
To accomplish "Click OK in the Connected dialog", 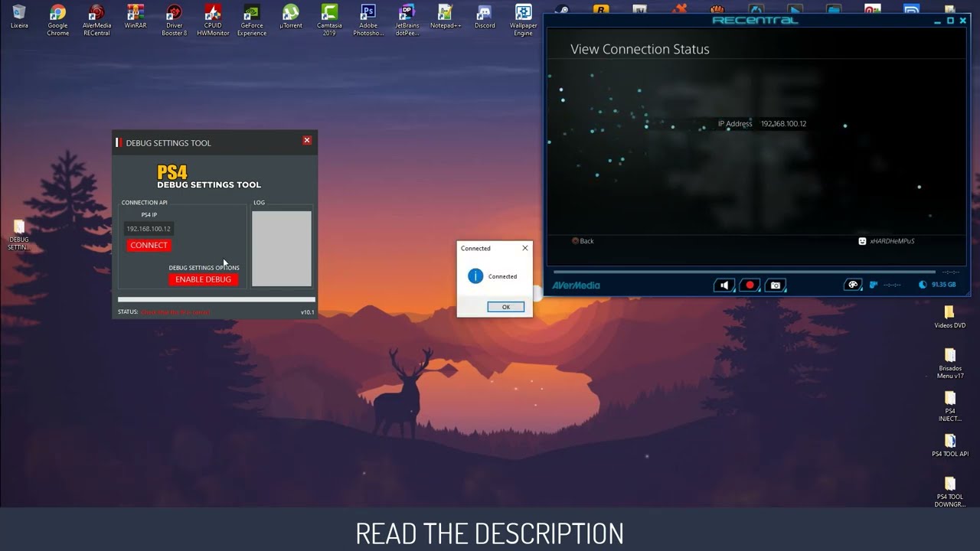I will [506, 307].
